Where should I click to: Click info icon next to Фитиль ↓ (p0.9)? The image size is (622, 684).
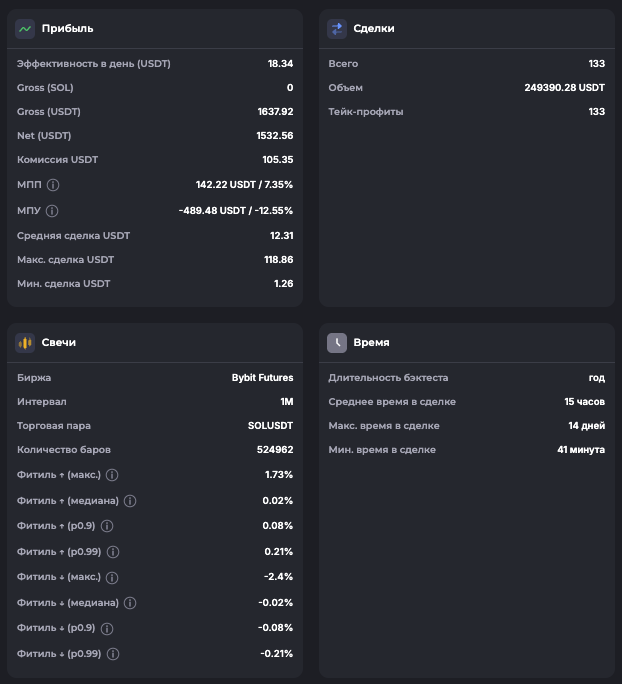(107, 629)
